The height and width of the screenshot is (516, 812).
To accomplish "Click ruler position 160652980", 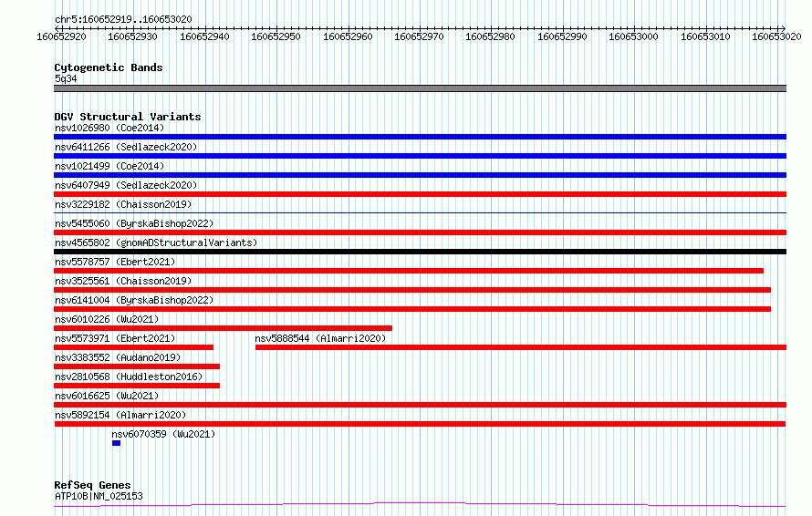I will (491, 36).
